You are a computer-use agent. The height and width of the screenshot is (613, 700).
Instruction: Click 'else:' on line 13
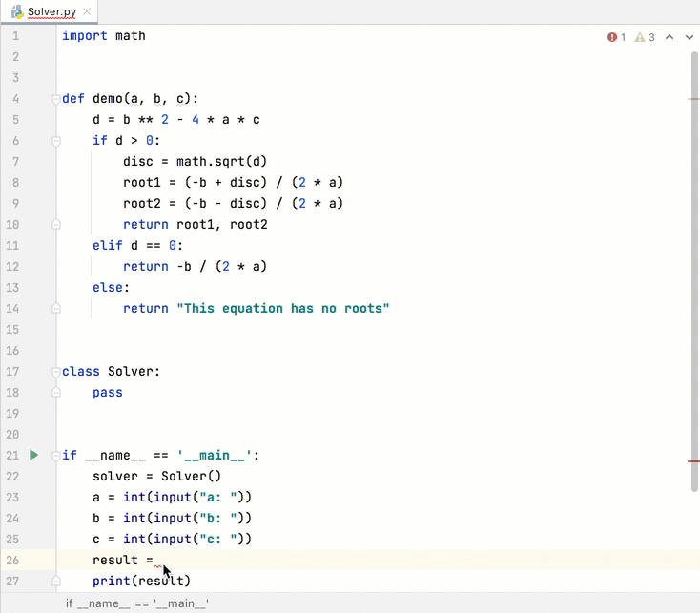[x=111, y=287]
